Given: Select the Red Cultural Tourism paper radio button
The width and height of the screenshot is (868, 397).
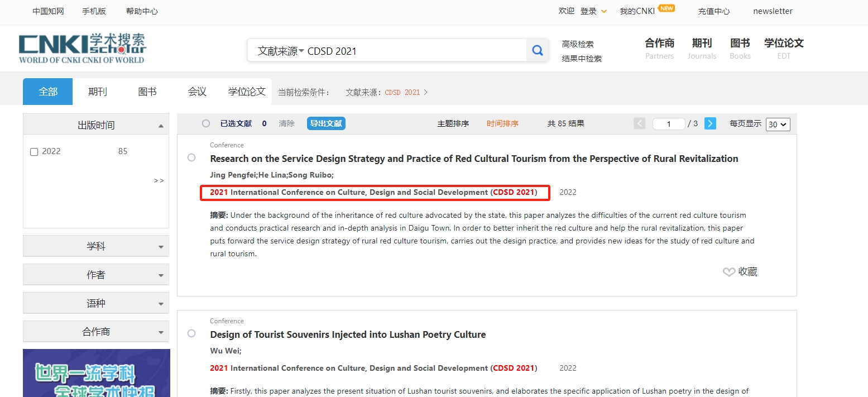Looking at the screenshot, I should 191,157.
